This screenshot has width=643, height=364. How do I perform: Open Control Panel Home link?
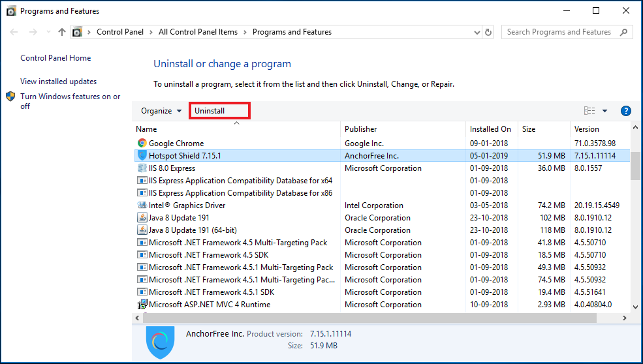point(55,58)
